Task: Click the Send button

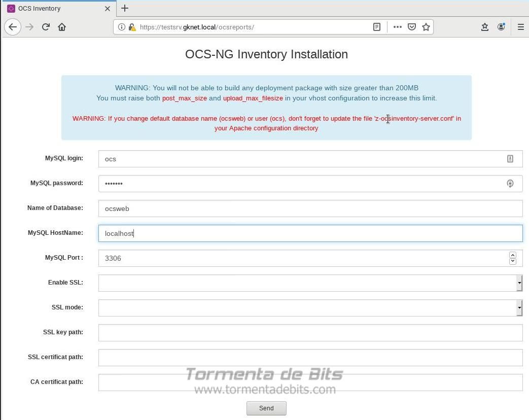Action: coord(266,408)
